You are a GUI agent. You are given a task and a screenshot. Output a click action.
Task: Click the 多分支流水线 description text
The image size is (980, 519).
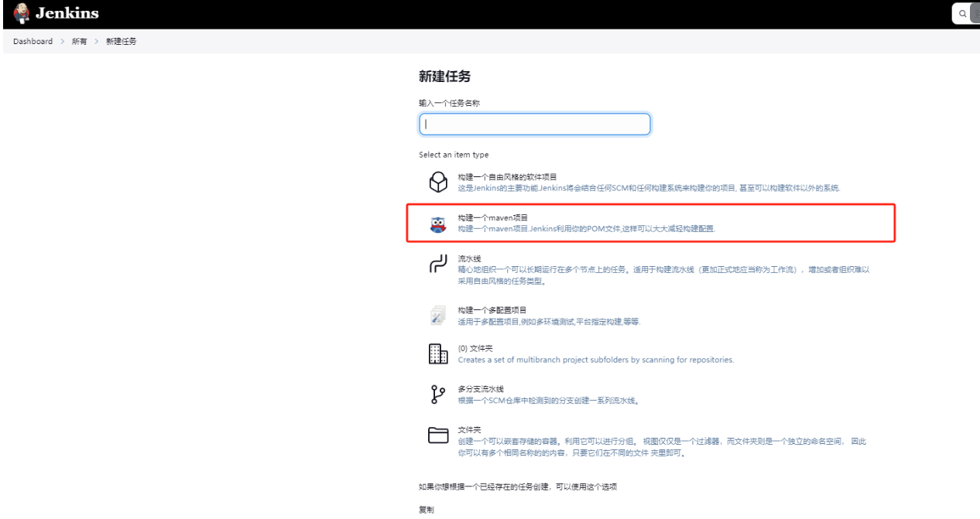(548, 401)
